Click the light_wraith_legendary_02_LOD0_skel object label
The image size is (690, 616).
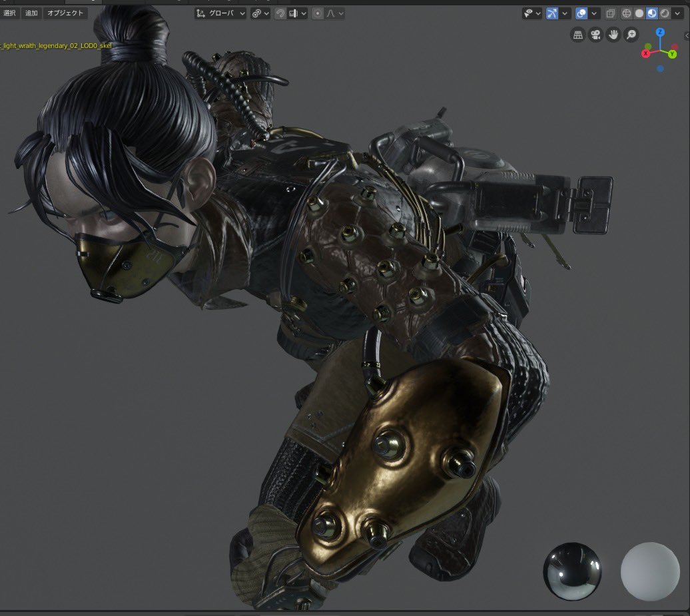coord(57,46)
